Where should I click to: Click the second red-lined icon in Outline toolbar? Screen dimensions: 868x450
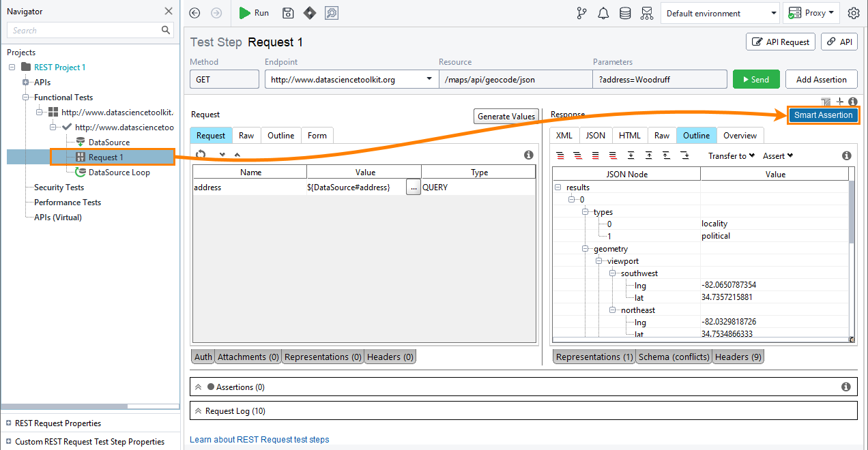[x=578, y=155]
